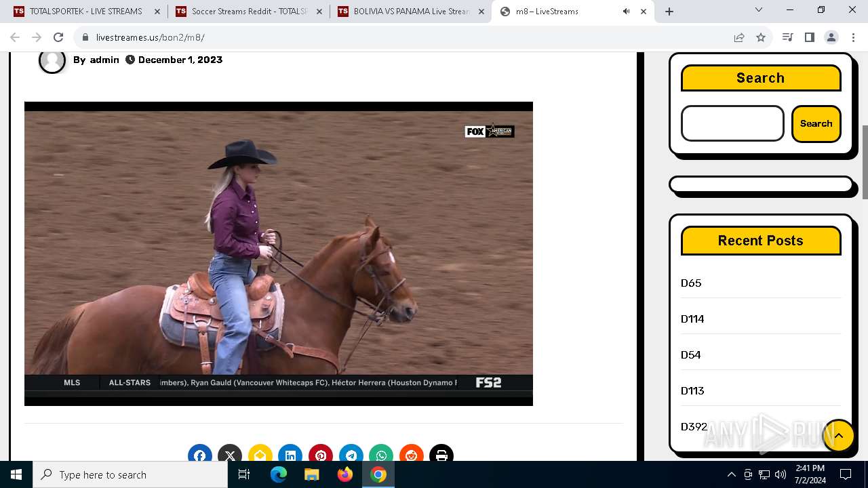Viewport: 868px width, 488px height.
Task: Reload the current page
Action: coord(58,37)
